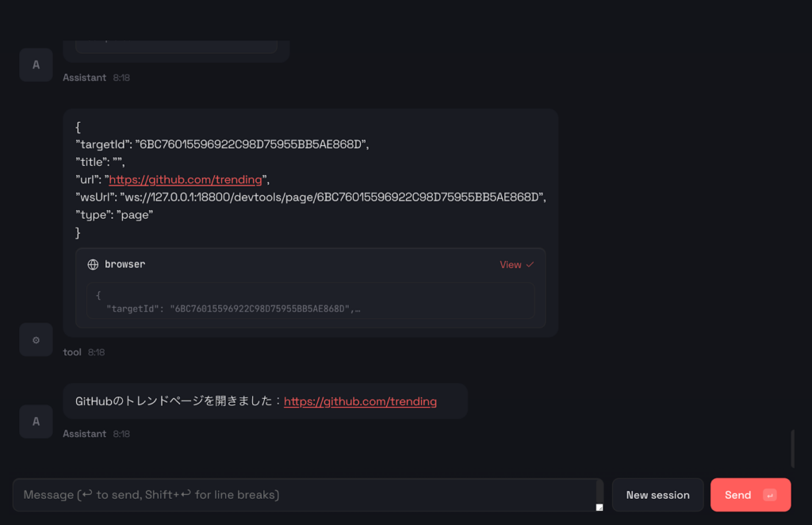Click the top Assistant "A" avatar

(36, 64)
